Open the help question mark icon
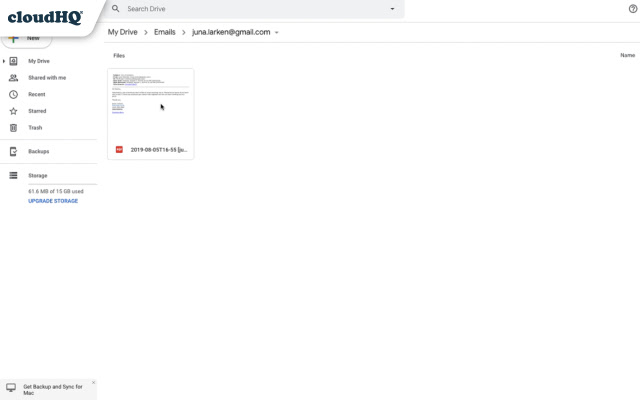 click(633, 9)
